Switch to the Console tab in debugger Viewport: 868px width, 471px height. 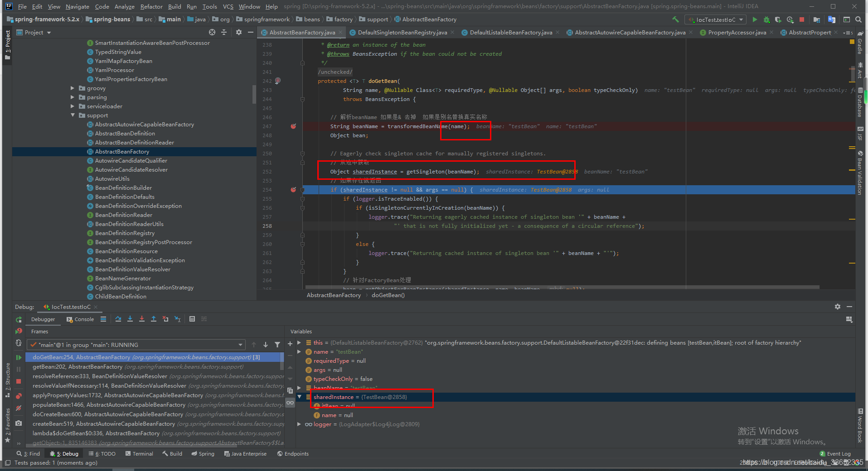[80, 319]
